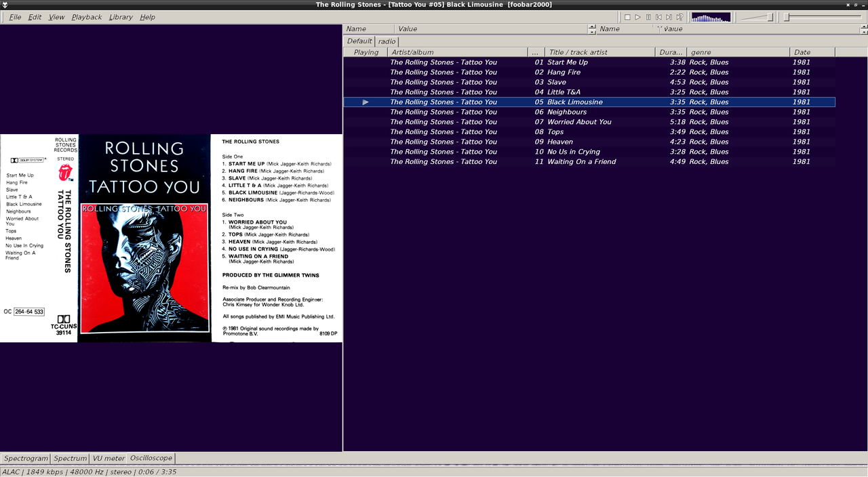Click the left Value properties column header
The height and width of the screenshot is (477, 868).
491,28
